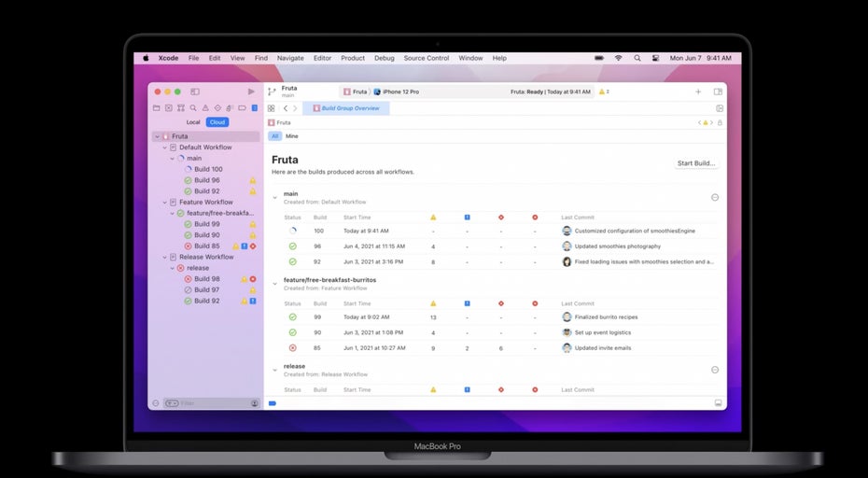
Task: Collapse the Default Workflow tree node
Action: (x=164, y=148)
